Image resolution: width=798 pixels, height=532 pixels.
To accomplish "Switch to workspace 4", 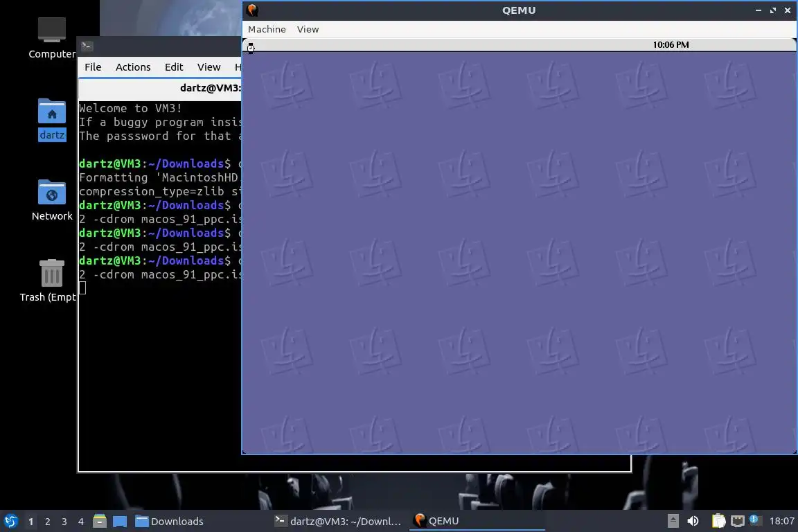I will pos(80,522).
